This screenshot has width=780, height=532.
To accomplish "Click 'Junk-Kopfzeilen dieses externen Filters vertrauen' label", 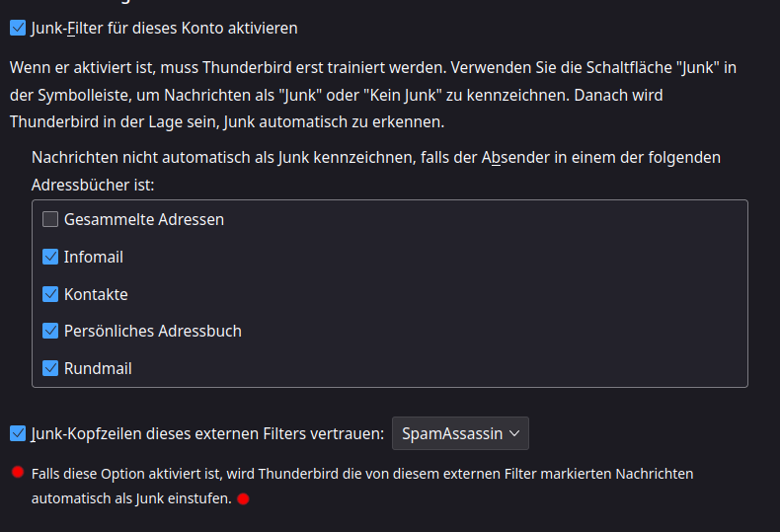I will pyautogui.click(x=207, y=434).
